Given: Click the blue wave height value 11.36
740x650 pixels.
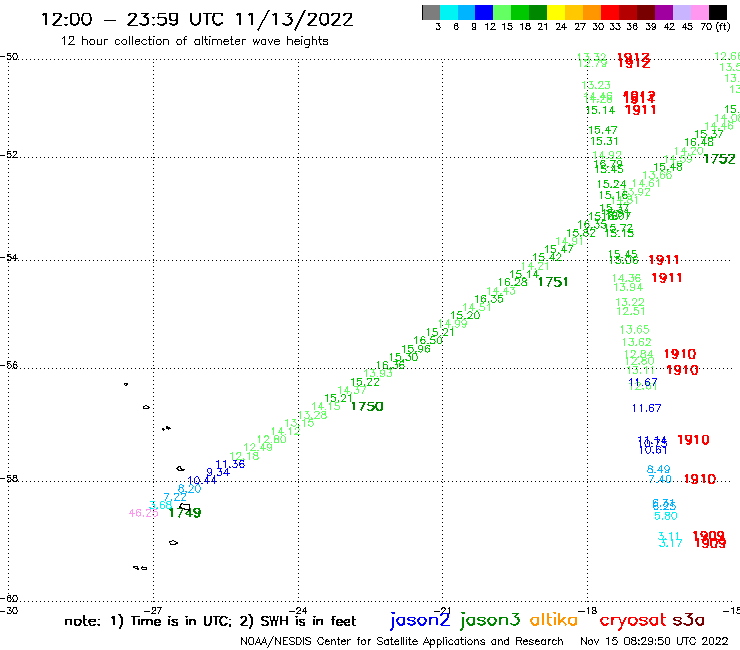Looking at the screenshot, I should [230, 464].
